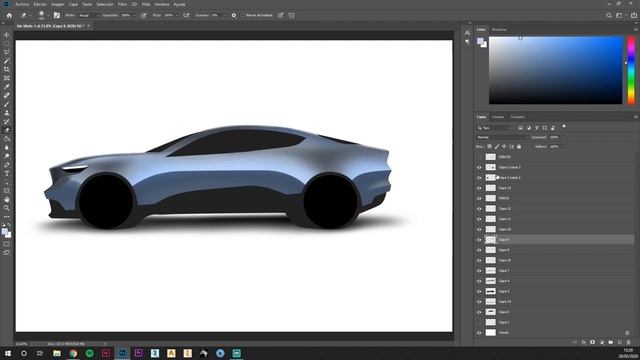
Task: Toggle visibility of Capa 7 layer
Action: tap(479, 271)
